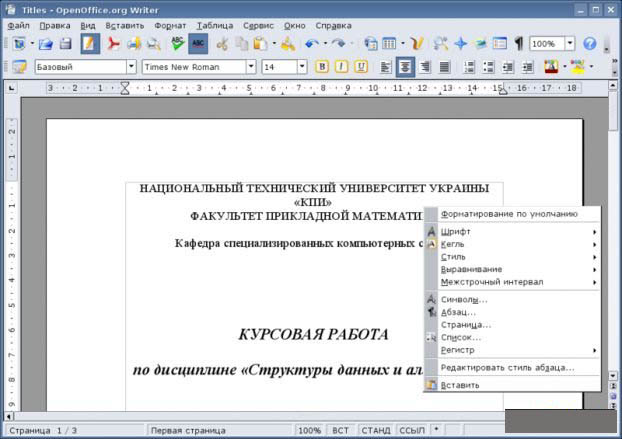Click СТАНД selection mode in status bar
Viewport: 622px width, 439px height.
coord(376,431)
